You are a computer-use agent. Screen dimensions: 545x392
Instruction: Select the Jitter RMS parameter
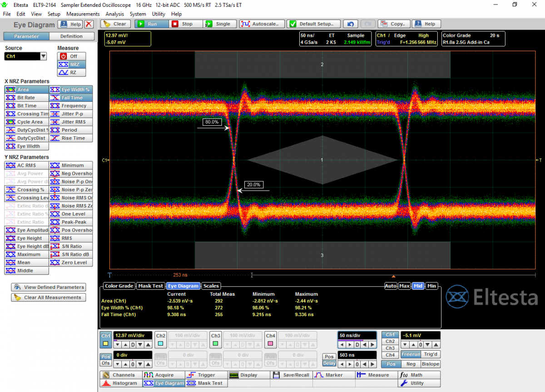pyautogui.click(x=70, y=122)
